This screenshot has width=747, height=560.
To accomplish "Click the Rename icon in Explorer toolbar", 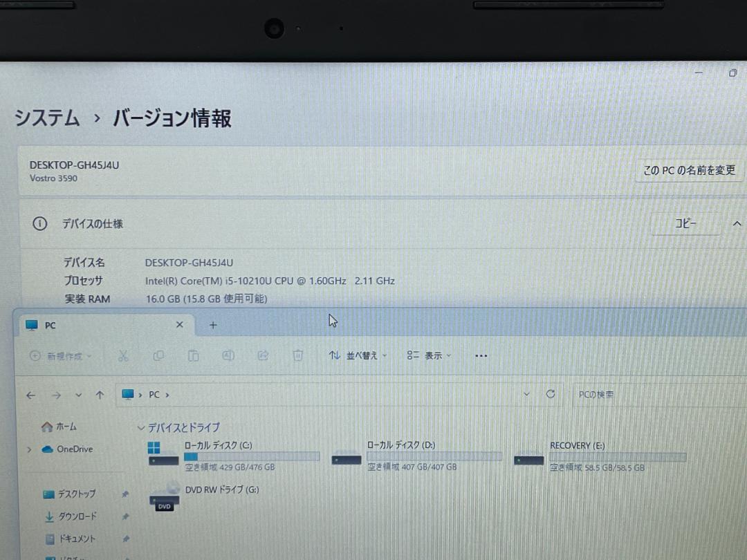I will point(228,355).
